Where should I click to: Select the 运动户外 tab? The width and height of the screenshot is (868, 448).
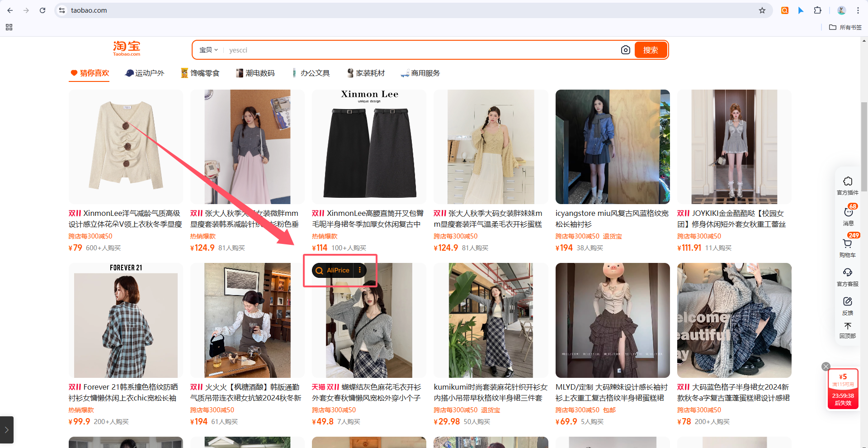coord(145,73)
